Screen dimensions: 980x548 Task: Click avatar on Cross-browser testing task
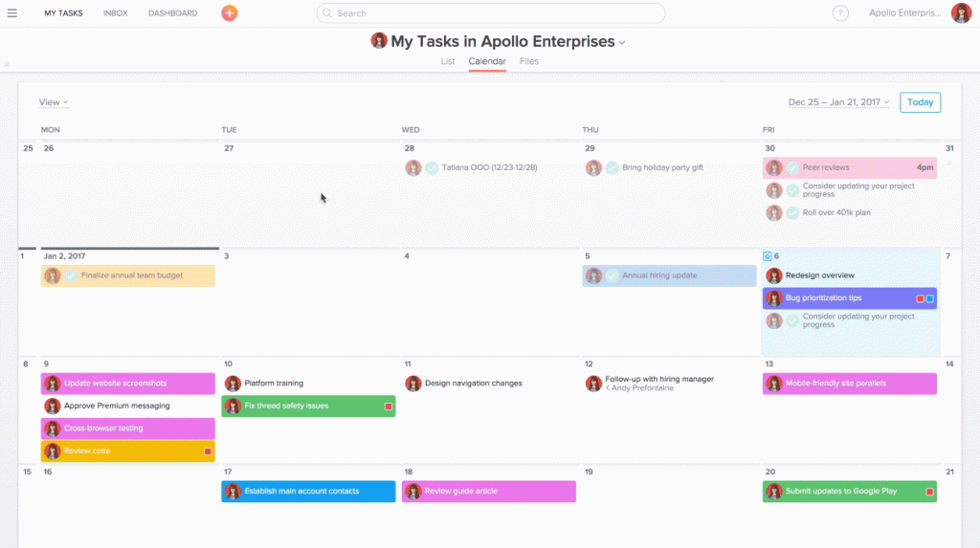[53, 428]
